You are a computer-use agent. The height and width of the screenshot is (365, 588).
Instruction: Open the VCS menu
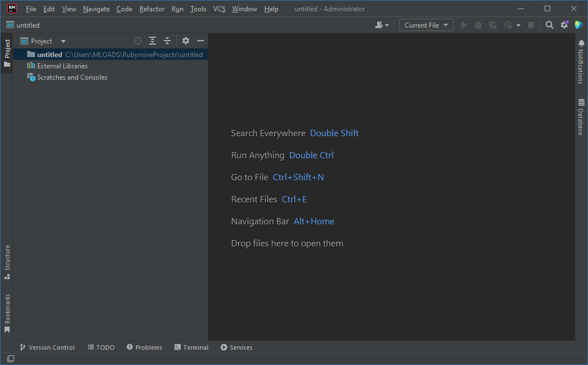[219, 8]
